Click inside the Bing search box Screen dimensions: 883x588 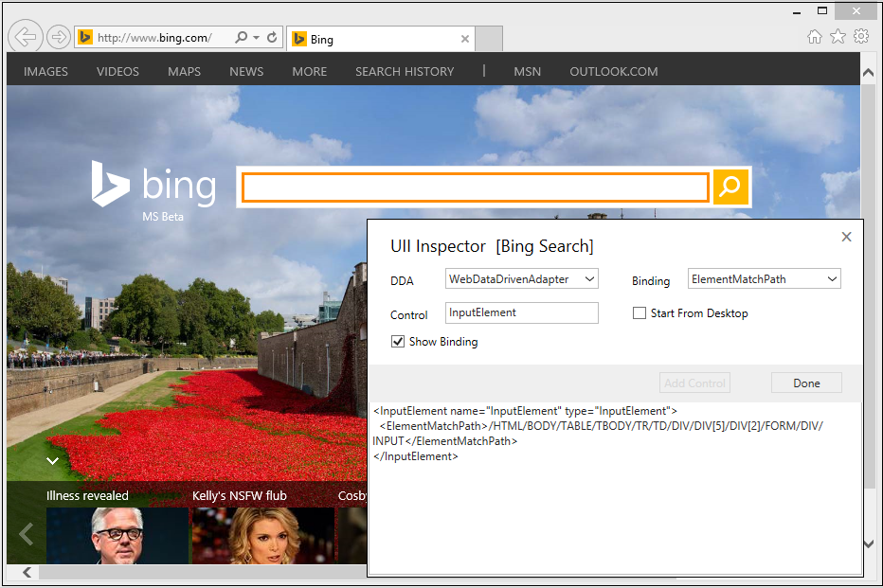tap(474, 187)
